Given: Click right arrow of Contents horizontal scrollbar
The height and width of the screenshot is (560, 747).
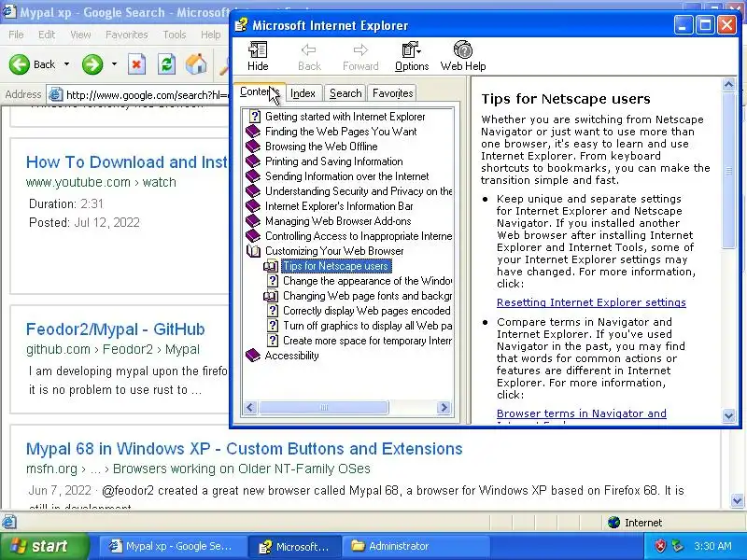Looking at the screenshot, I should [x=444, y=407].
